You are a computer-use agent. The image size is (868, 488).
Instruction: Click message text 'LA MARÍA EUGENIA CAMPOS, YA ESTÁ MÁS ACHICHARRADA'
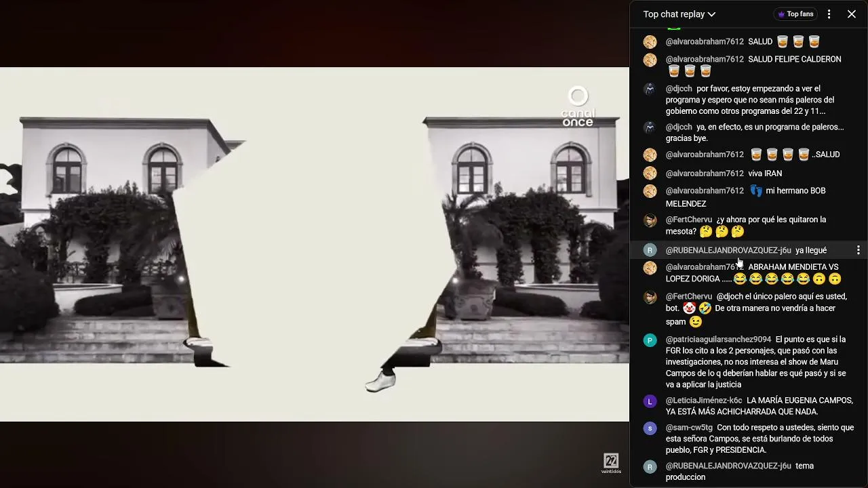click(759, 406)
